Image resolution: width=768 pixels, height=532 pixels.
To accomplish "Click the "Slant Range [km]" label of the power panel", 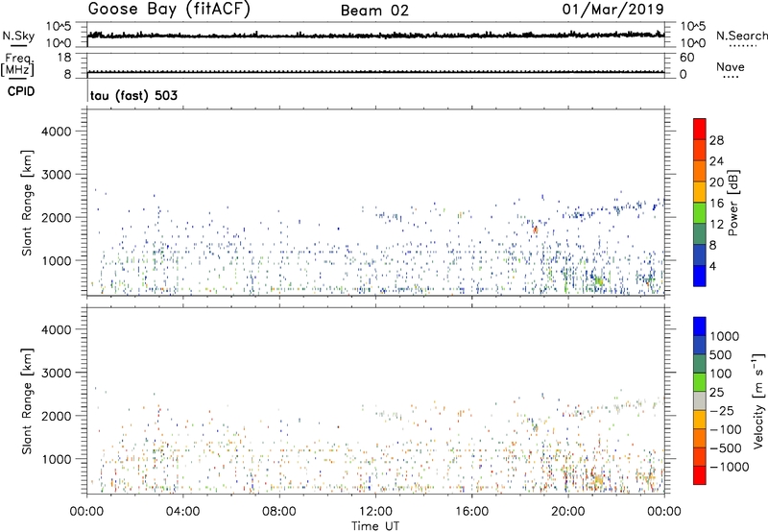I will (x=27, y=203).
